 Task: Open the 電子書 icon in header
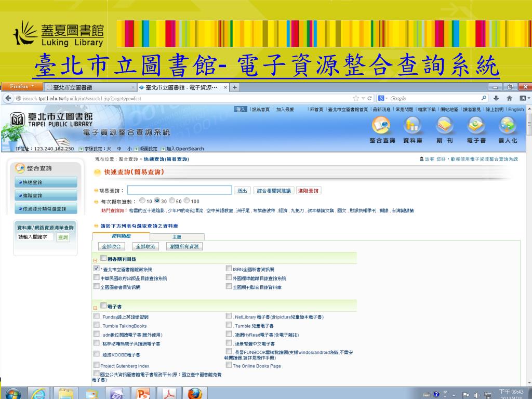(x=476, y=125)
